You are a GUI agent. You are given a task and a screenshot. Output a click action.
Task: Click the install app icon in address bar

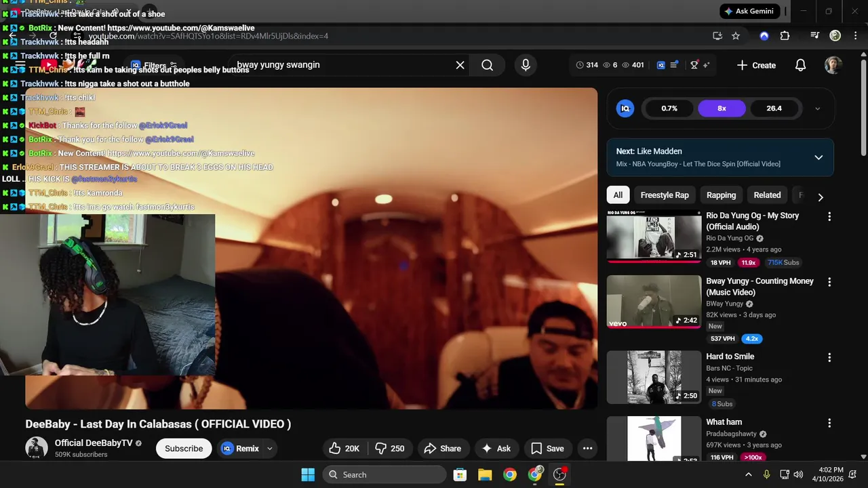tap(717, 36)
